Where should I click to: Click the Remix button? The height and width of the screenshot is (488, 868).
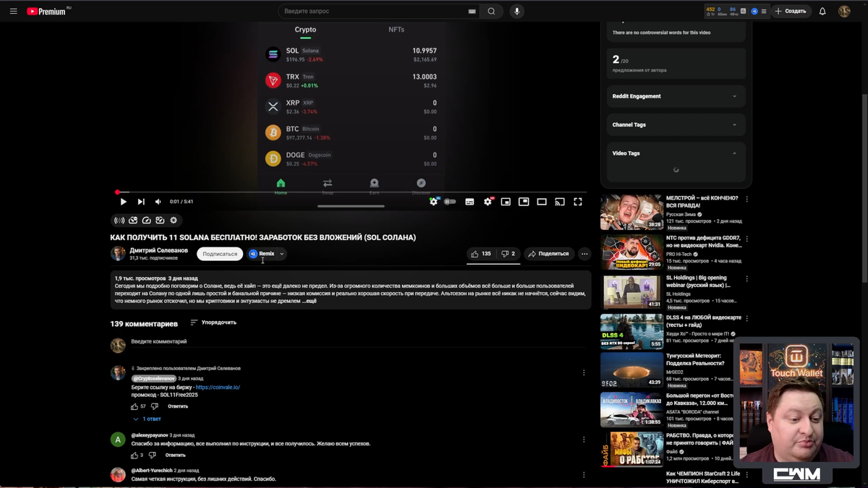pyautogui.click(x=263, y=254)
